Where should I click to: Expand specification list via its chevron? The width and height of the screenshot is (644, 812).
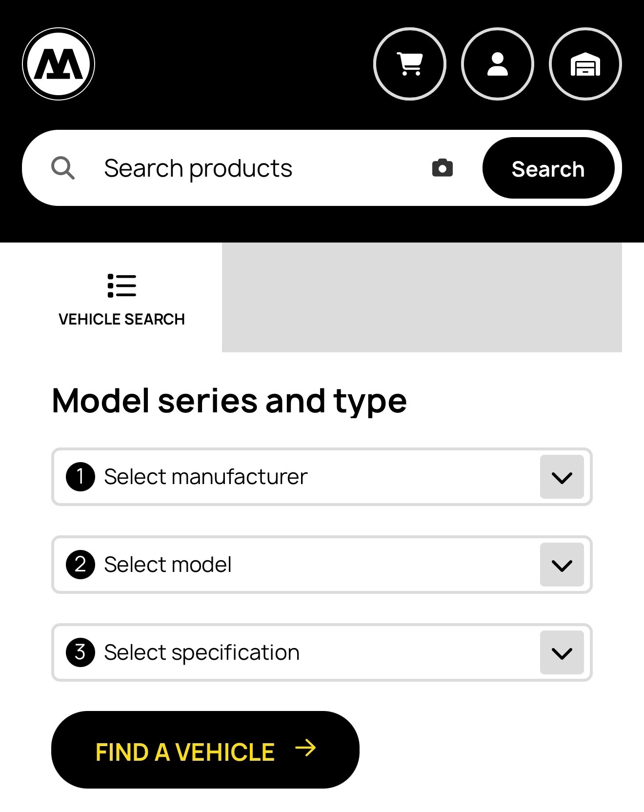pyautogui.click(x=562, y=652)
